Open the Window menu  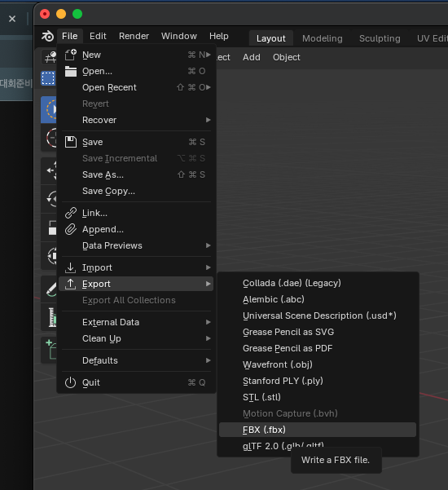click(x=179, y=36)
